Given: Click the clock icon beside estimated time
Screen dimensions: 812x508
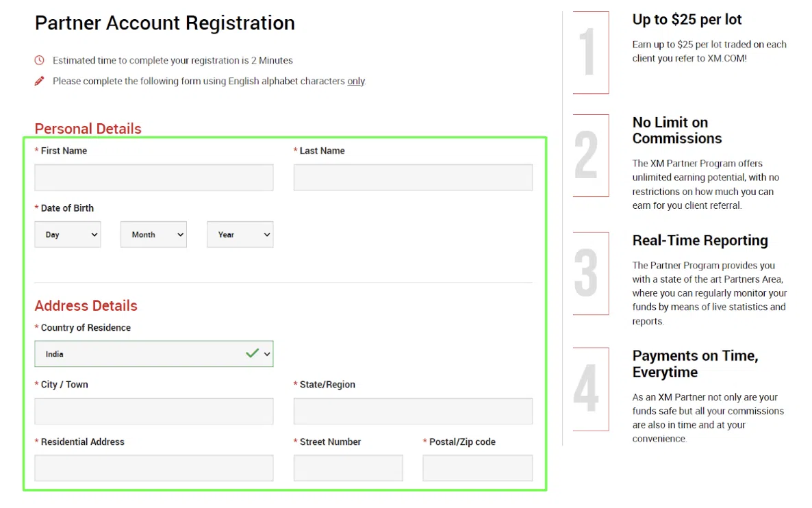Looking at the screenshot, I should point(40,60).
